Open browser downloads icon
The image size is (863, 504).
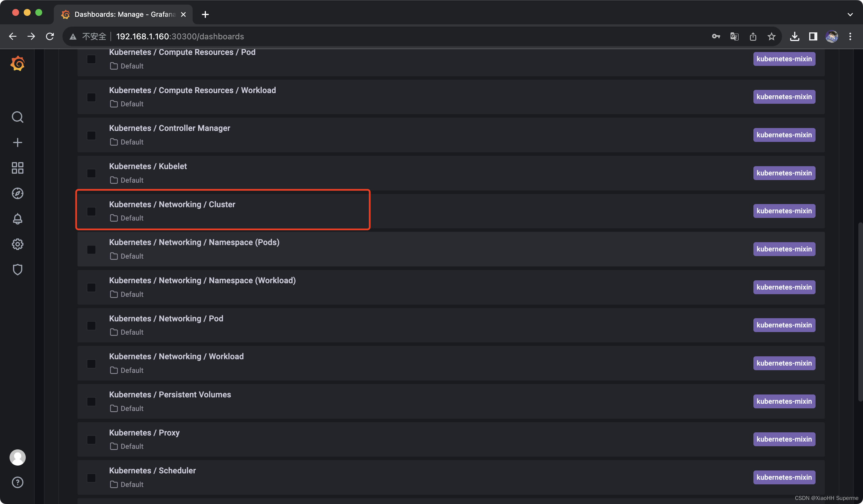tap(794, 36)
